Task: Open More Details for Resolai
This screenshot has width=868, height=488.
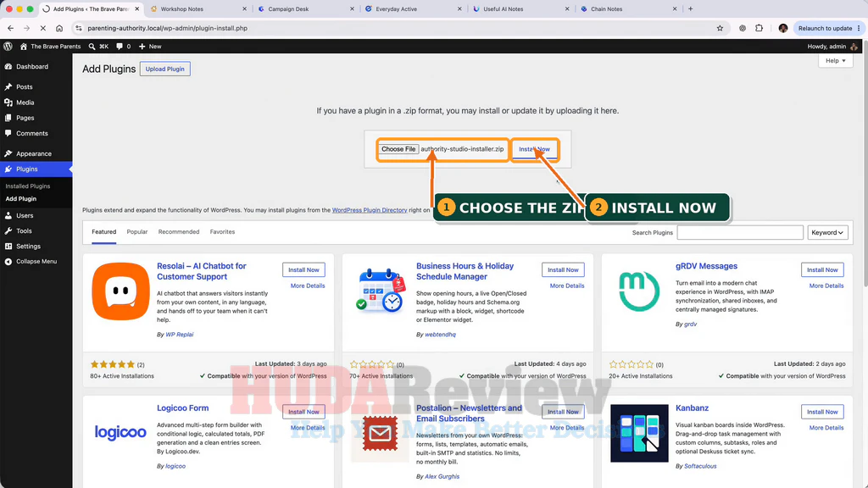Action: click(308, 286)
